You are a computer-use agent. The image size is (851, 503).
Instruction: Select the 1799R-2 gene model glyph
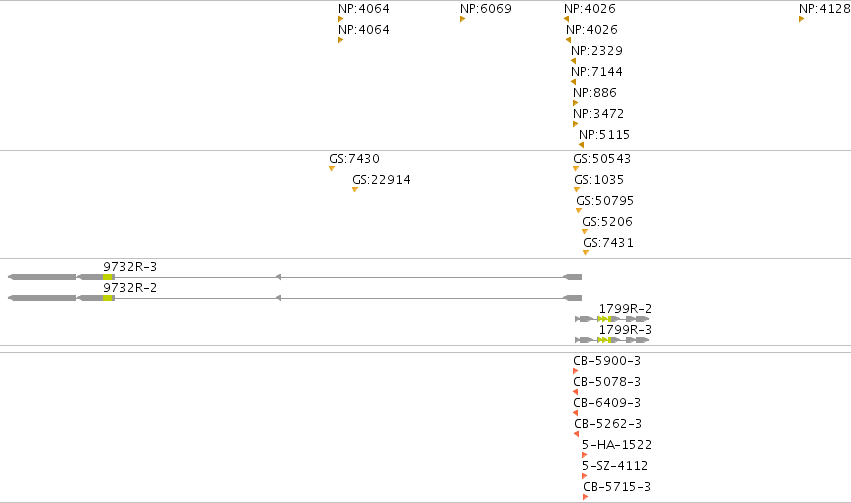[x=612, y=319]
